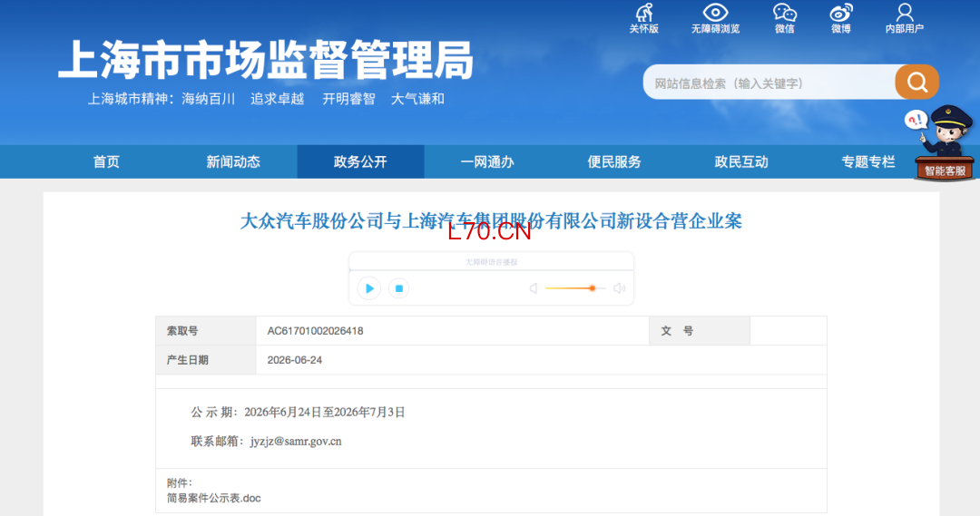
Task: Click the 附件: label
Action: point(180,482)
